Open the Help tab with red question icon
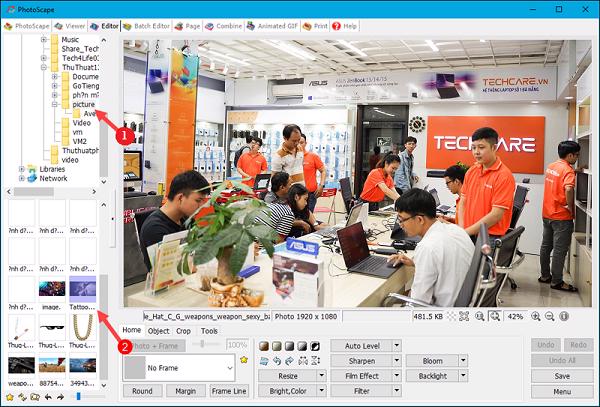Screen dimensions: 600x407 coord(344,26)
